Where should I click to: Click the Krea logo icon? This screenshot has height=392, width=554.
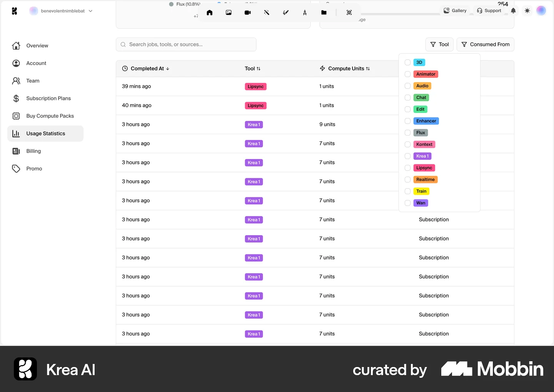pyautogui.click(x=15, y=11)
